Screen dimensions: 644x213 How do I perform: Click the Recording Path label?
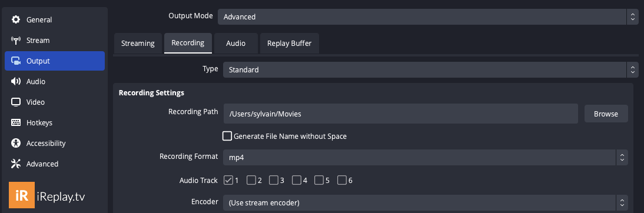coord(193,112)
